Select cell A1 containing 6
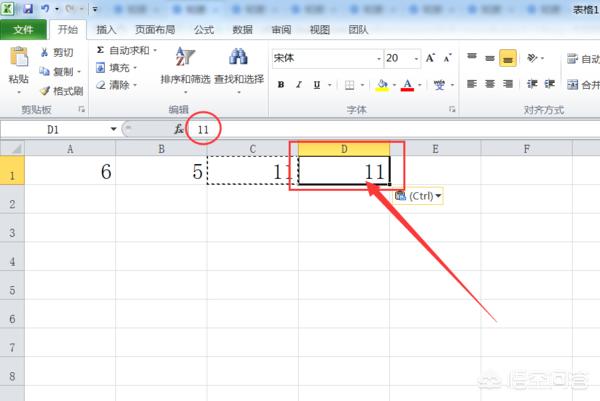Viewport: 600px width, 401px height. [x=70, y=170]
